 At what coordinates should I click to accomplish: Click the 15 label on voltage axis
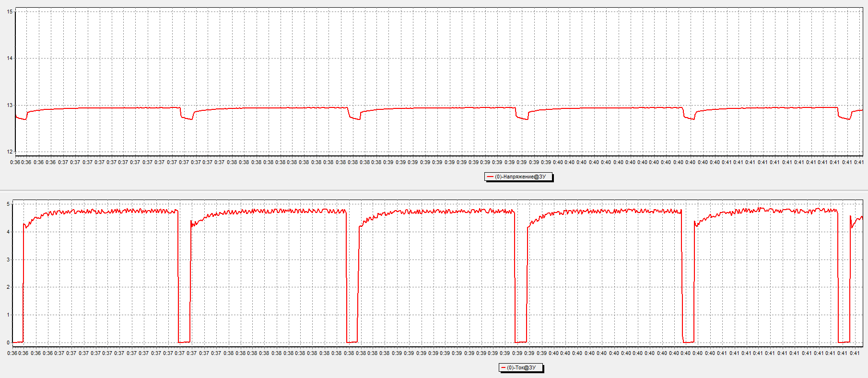tap(10, 12)
